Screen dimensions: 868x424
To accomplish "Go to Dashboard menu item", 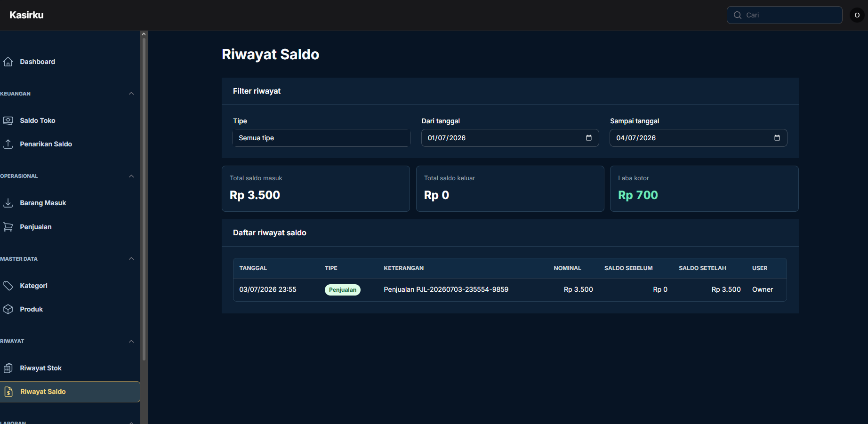I will pos(70,62).
